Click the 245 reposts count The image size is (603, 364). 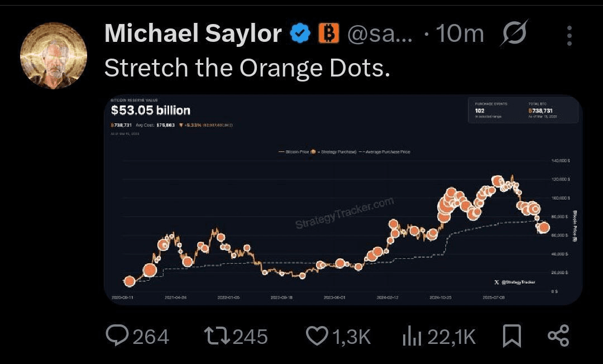point(250,337)
